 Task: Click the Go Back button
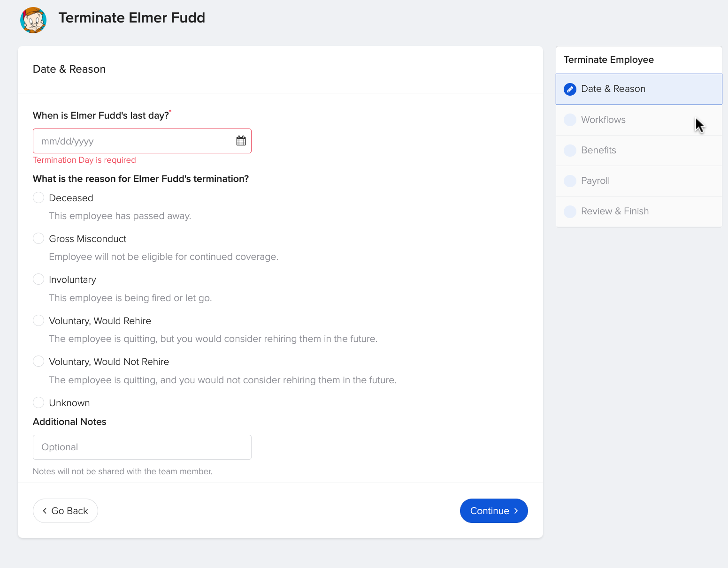pyautogui.click(x=65, y=511)
